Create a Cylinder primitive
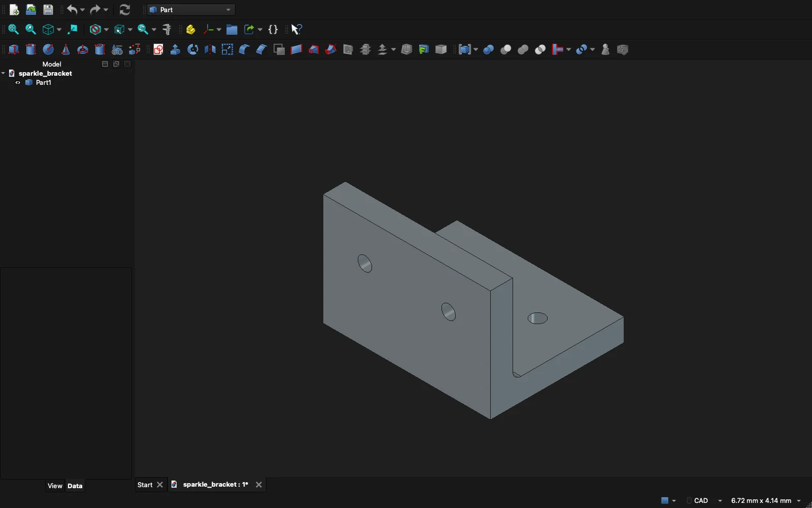This screenshot has width=812, height=508. coord(31,49)
